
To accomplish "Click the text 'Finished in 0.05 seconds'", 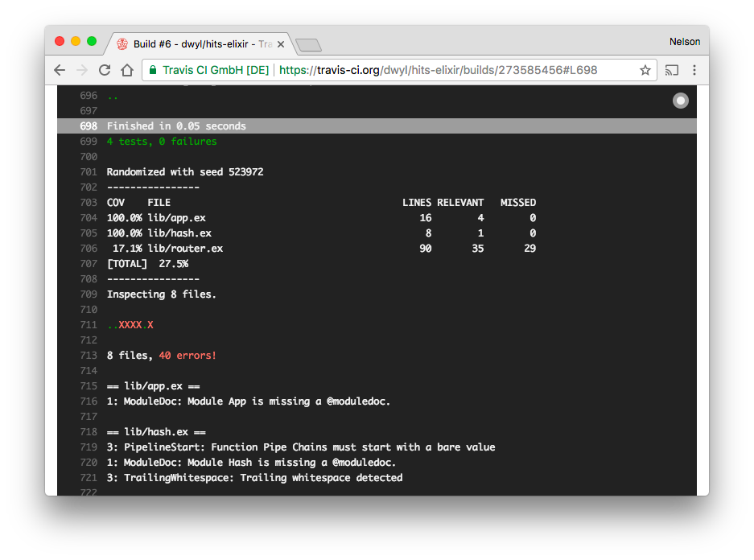I will tap(176, 126).
